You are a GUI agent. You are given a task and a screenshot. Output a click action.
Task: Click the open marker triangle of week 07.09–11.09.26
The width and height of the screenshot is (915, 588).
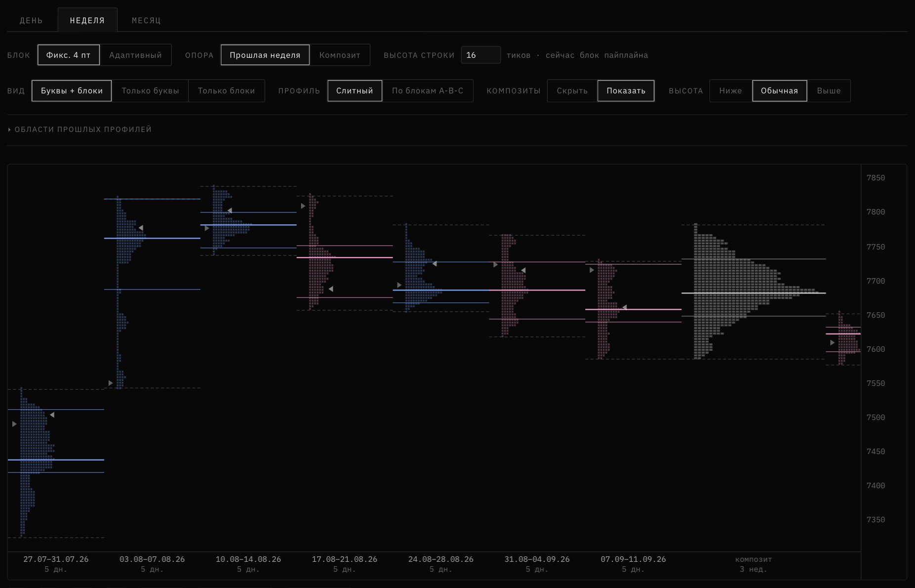592,270
